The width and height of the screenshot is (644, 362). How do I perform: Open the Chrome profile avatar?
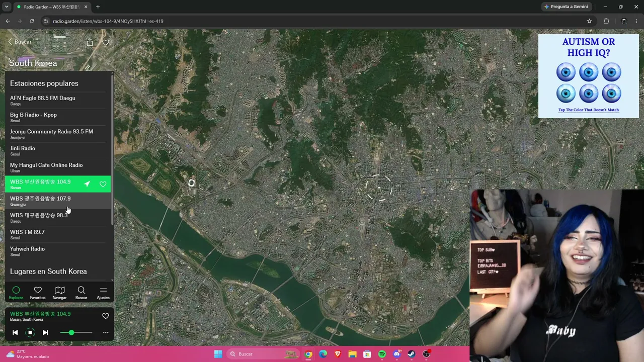(x=624, y=21)
